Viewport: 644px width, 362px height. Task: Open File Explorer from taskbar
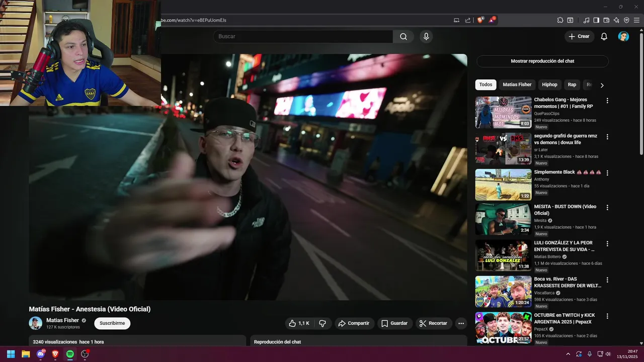(26, 354)
